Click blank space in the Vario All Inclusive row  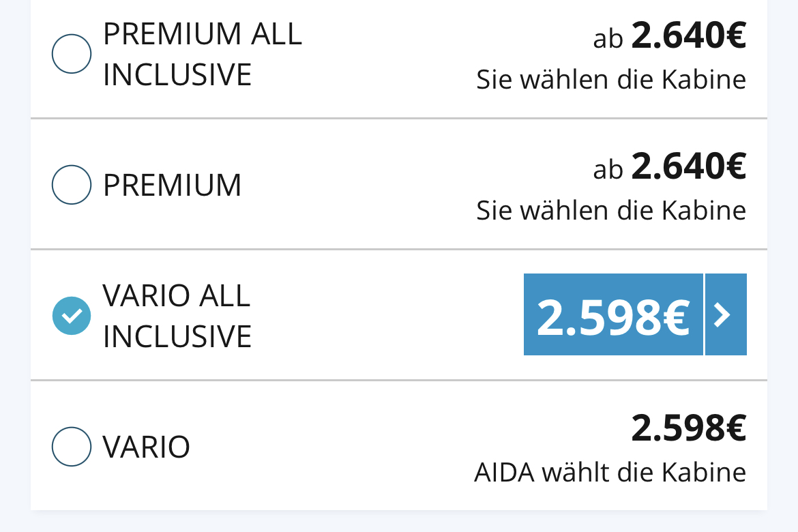click(x=387, y=316)
